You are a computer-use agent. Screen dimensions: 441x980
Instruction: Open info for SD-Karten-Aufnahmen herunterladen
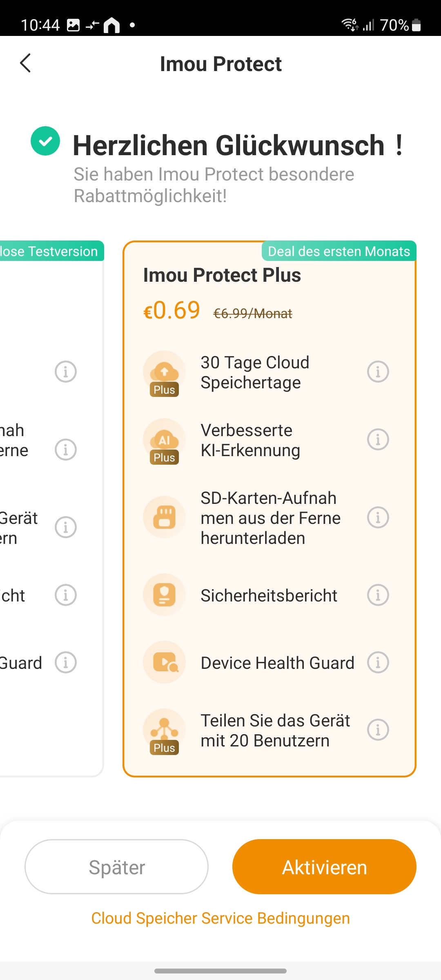378,517
